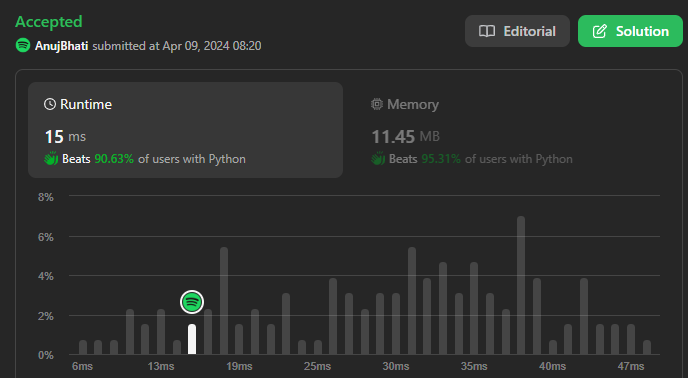The height and width of the screenshot is (378, 688).
Task: Click the 0% y-axis label
Action: coord(46,355)
